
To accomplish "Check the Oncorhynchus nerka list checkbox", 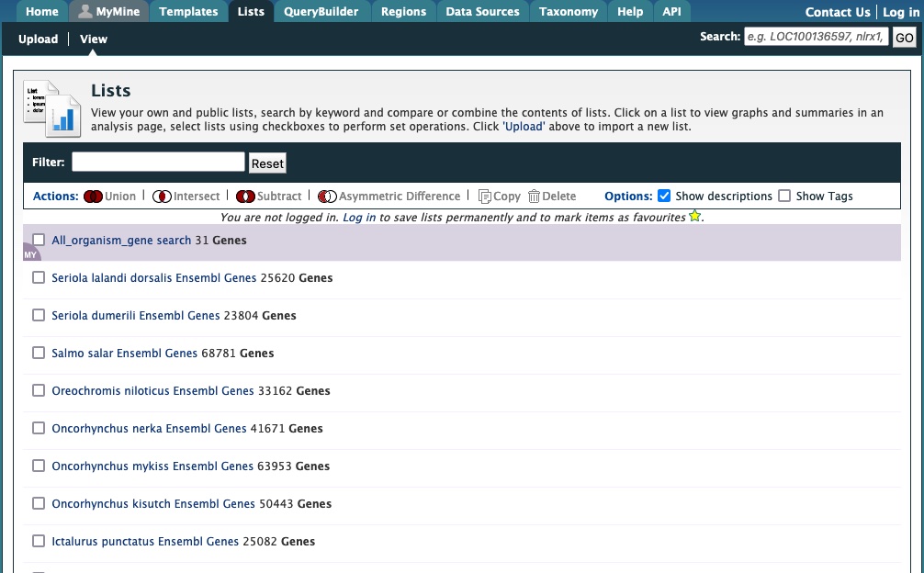I will [x=39, y=428].
